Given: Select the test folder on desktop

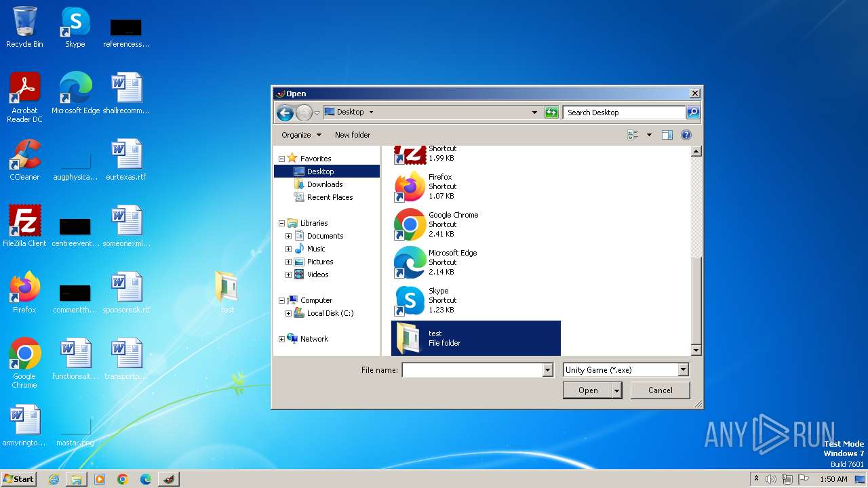Looking at the screenshot, I should (x=227, y=293).
